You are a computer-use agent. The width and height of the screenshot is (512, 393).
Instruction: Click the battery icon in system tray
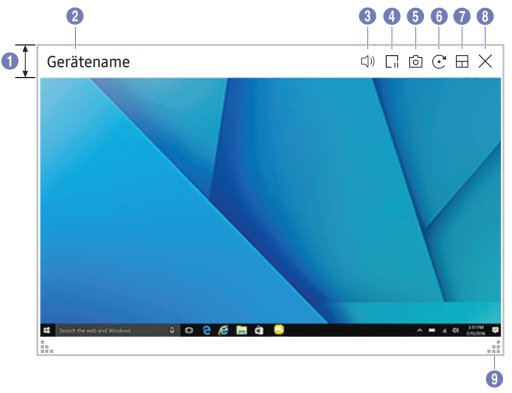pos(432,330)
